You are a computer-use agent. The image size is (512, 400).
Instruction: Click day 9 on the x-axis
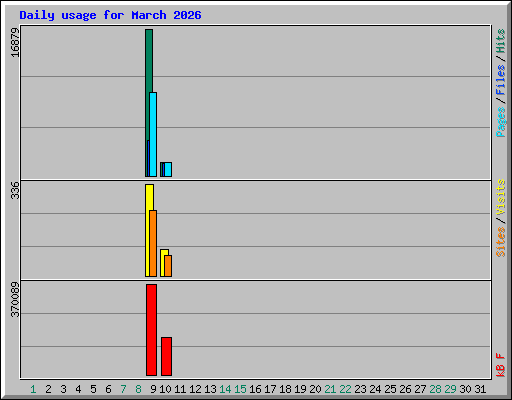pos(153,389)
